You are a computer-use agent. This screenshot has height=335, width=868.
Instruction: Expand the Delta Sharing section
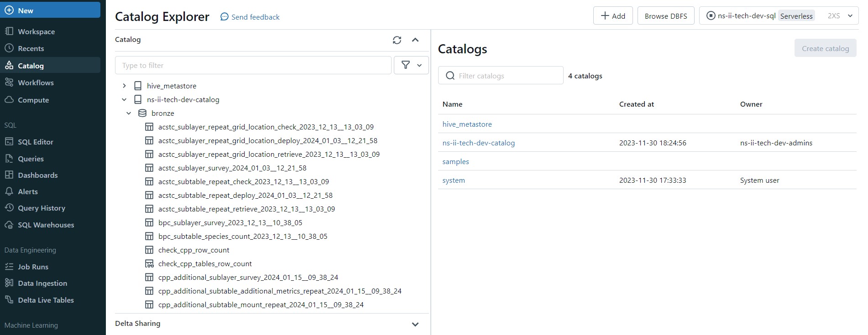415,324
